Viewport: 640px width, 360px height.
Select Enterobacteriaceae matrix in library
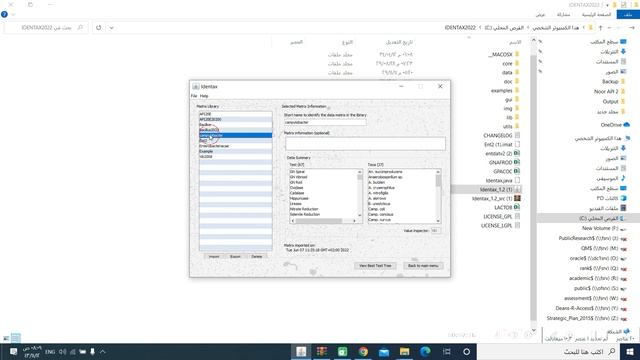(x=236, y=146)
